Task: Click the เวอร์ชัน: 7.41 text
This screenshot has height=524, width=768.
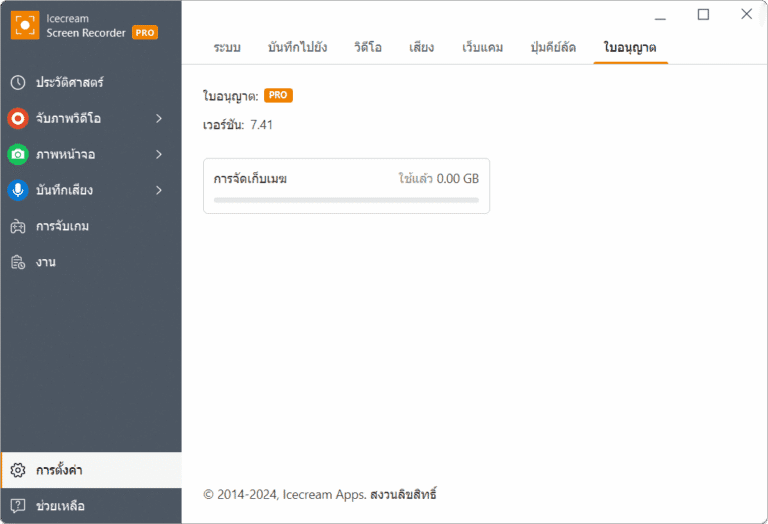Action: pos(238,125)
